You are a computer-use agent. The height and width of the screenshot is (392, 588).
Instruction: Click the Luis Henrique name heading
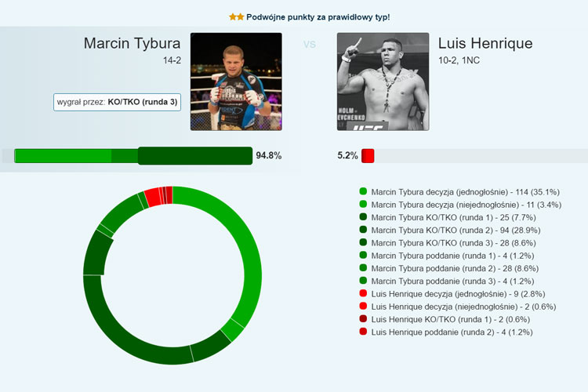coord(485,43)
